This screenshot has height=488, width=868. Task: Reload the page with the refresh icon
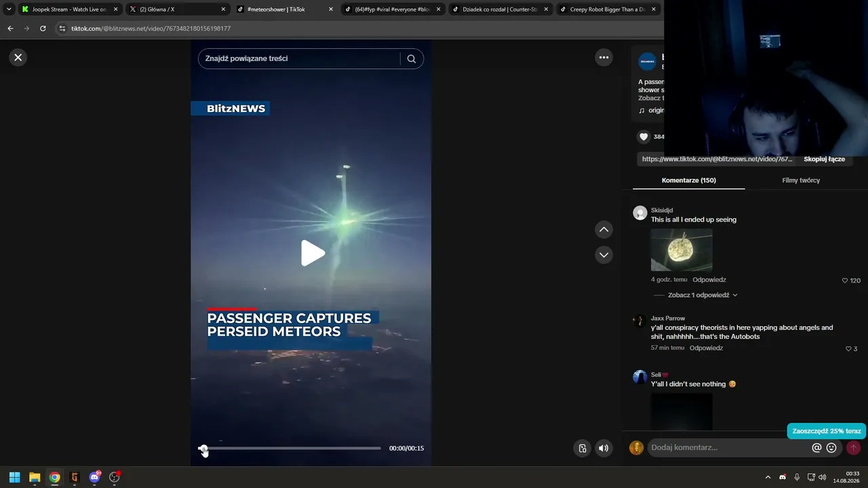click(x=43, y=28)
